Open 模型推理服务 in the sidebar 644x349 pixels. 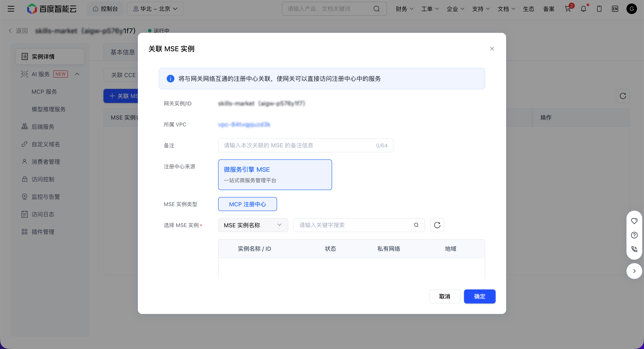click(x=48, y=109)
